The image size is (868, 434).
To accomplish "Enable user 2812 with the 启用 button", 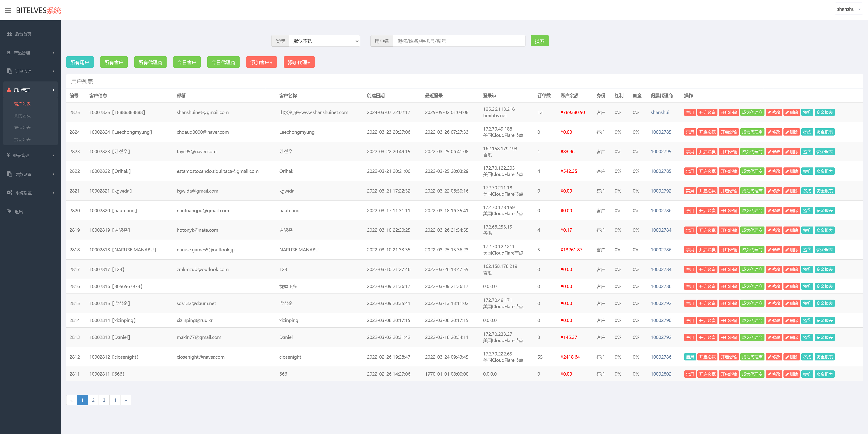I will pos(690,357).
